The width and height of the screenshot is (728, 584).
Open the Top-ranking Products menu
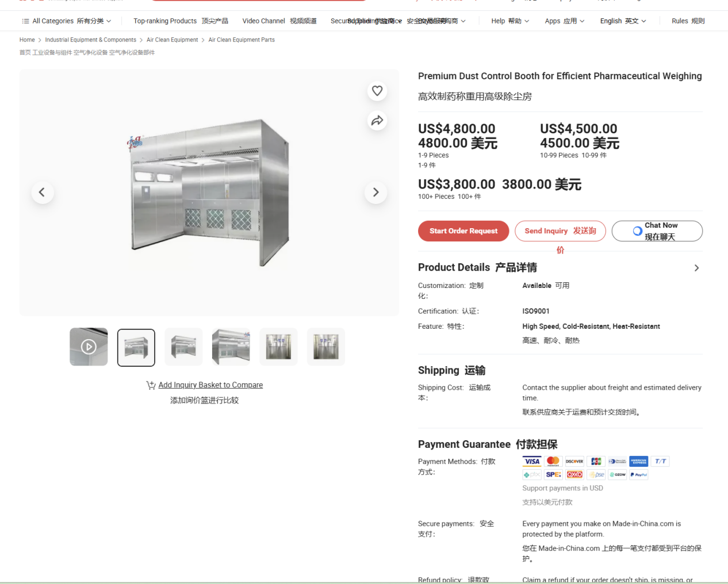[x=180, y=21]
